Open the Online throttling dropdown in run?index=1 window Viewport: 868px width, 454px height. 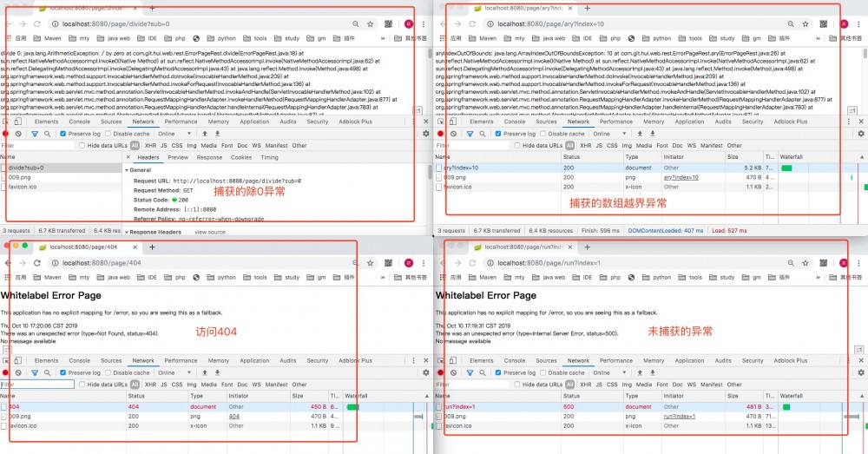point(609,372)
